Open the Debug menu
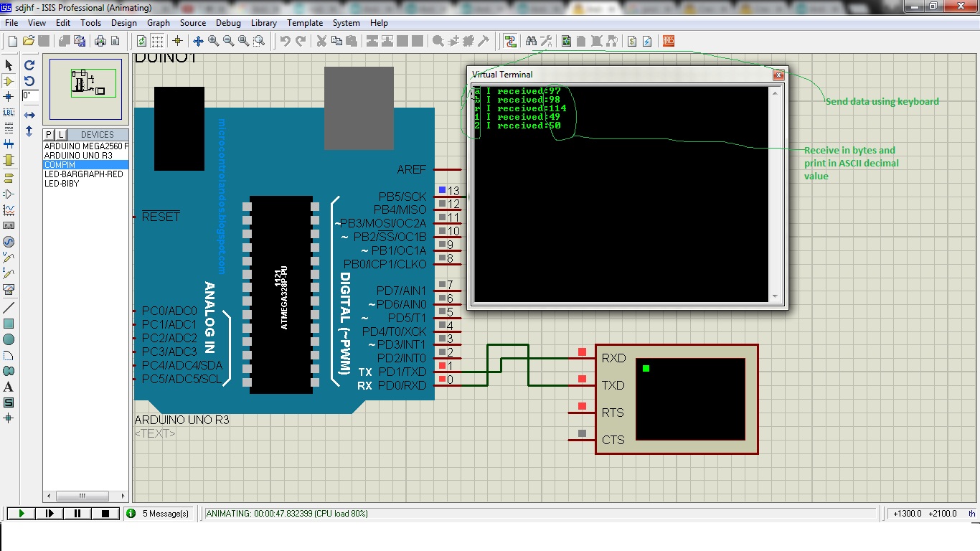This screenshot has height=551, width=980. (228, 23)
